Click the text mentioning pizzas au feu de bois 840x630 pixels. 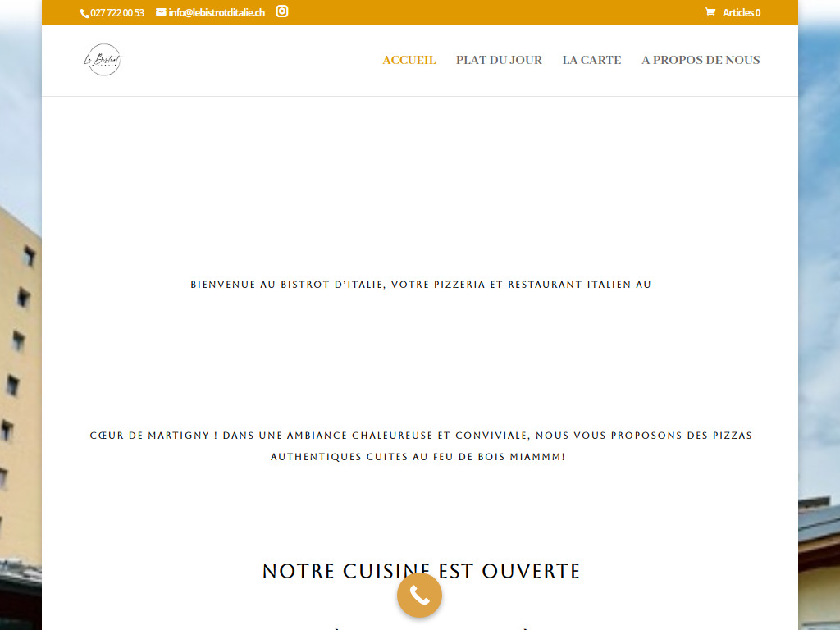pyautogui.click(x=420, y=445)
